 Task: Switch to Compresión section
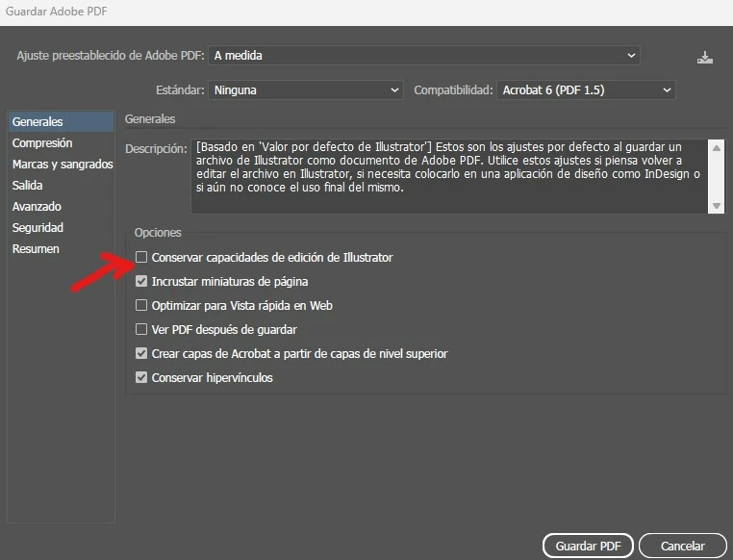pos(61,143)
